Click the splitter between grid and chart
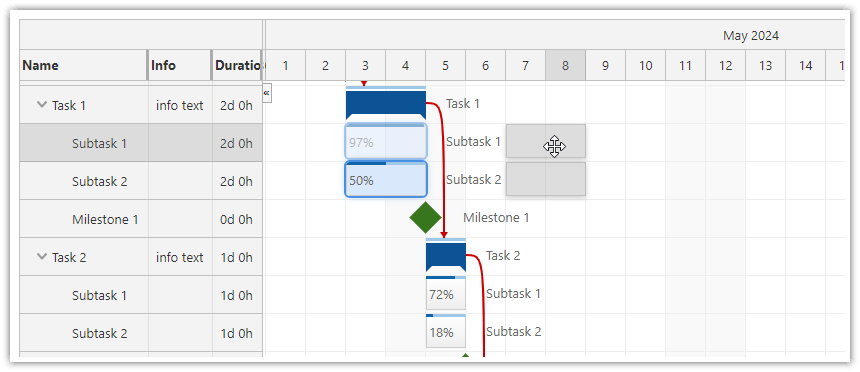The height and width of the screenshot is (372, 860). pos(264,188)
